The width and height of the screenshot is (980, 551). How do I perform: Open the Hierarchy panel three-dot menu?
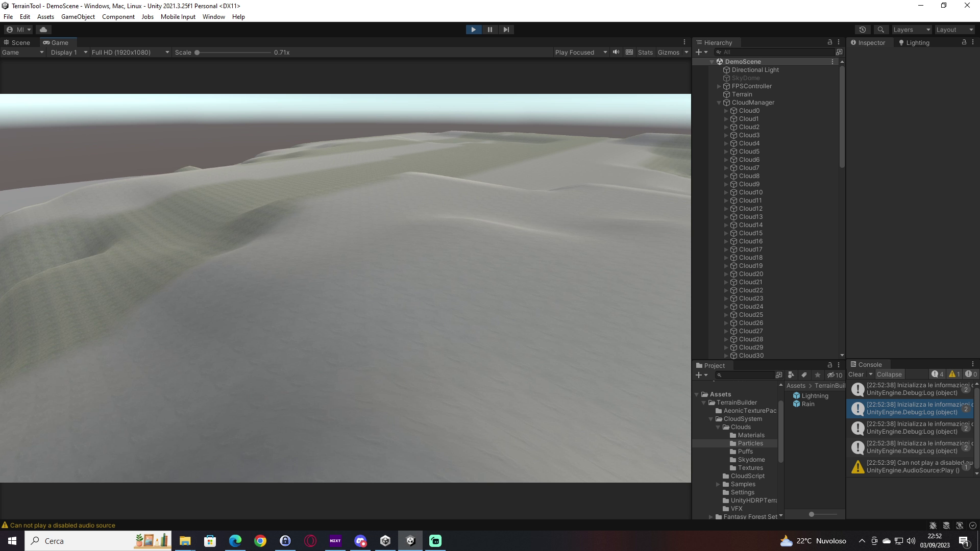click(x=838, y=42)
